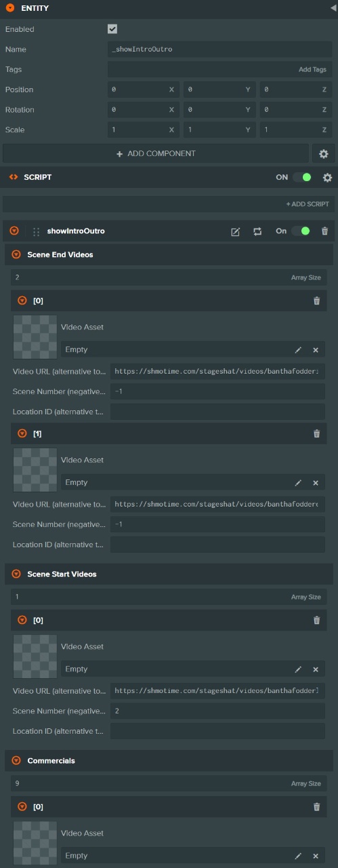Edit Scene Start Videos [0] Video URL

pyautogui.click(x=217, y=691)
